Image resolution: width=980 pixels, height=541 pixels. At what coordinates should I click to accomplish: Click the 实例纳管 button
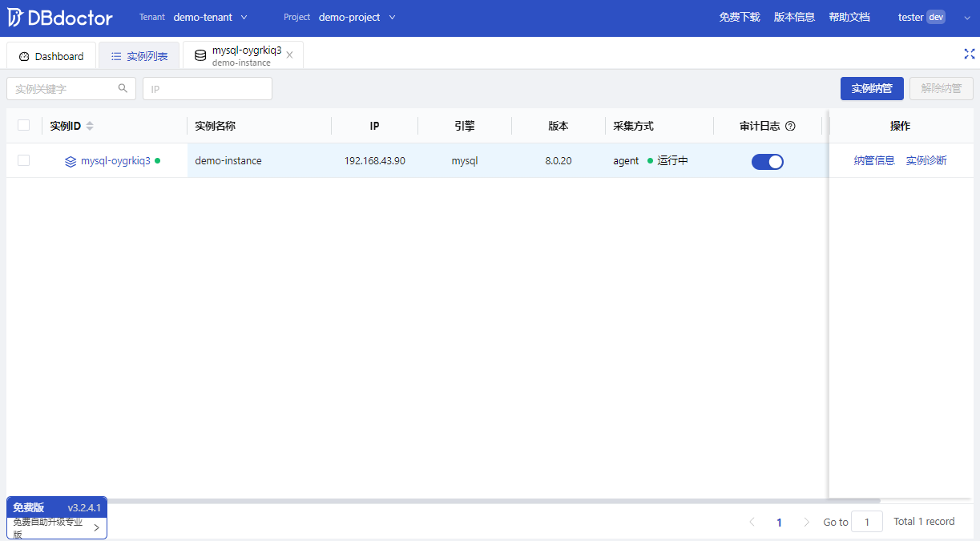pyautogui.click(x=872, y=88)
